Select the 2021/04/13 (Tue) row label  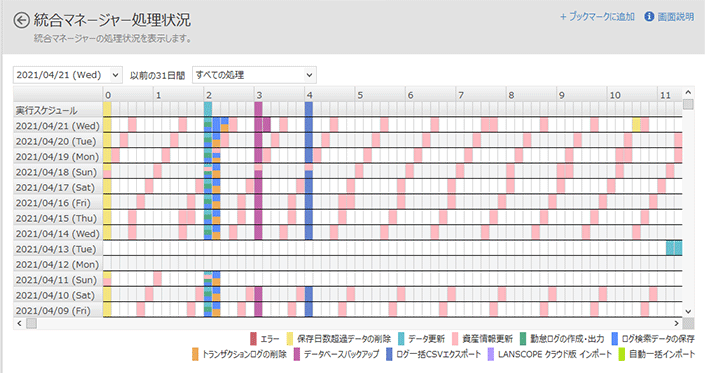point(58,249)
